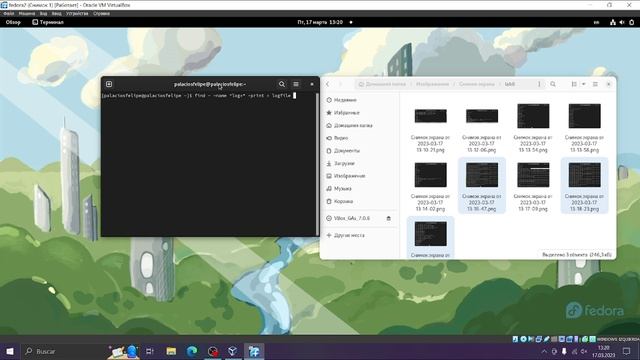Open VBox_GAs_7.0.6 disc in sidebar
Screen dimensions: 640x360
coord(348,218)
